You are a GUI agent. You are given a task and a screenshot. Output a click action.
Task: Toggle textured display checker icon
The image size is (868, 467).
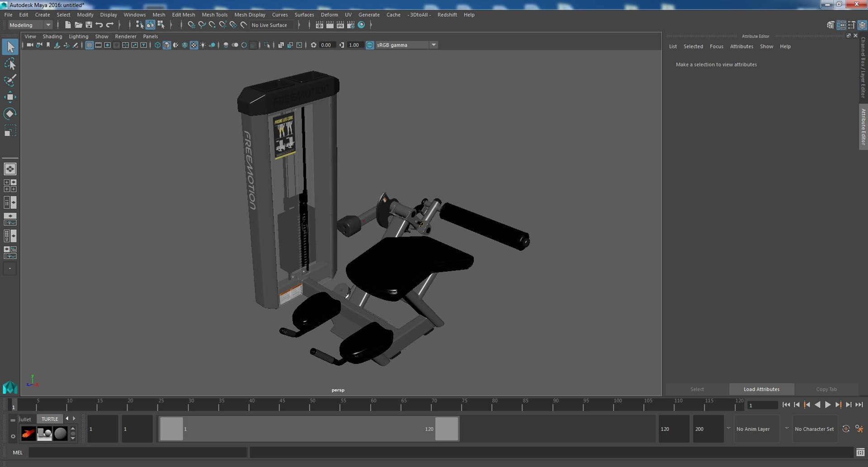(194, 45)
